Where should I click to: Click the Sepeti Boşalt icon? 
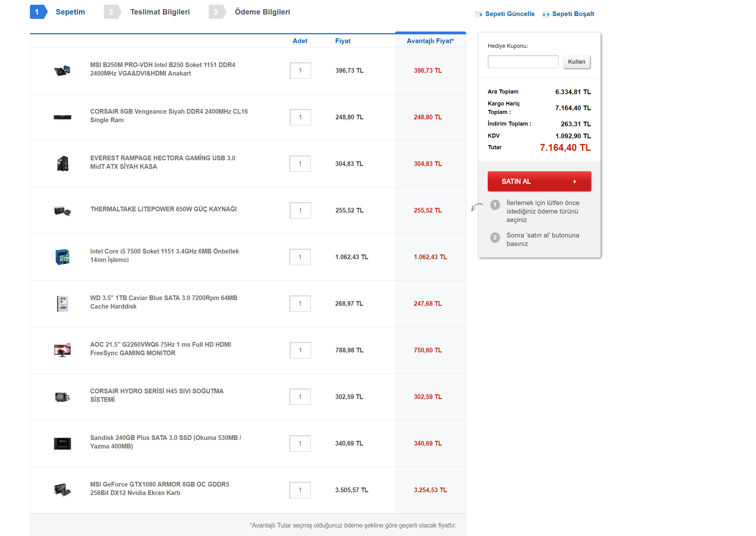[x=545, y=14]
